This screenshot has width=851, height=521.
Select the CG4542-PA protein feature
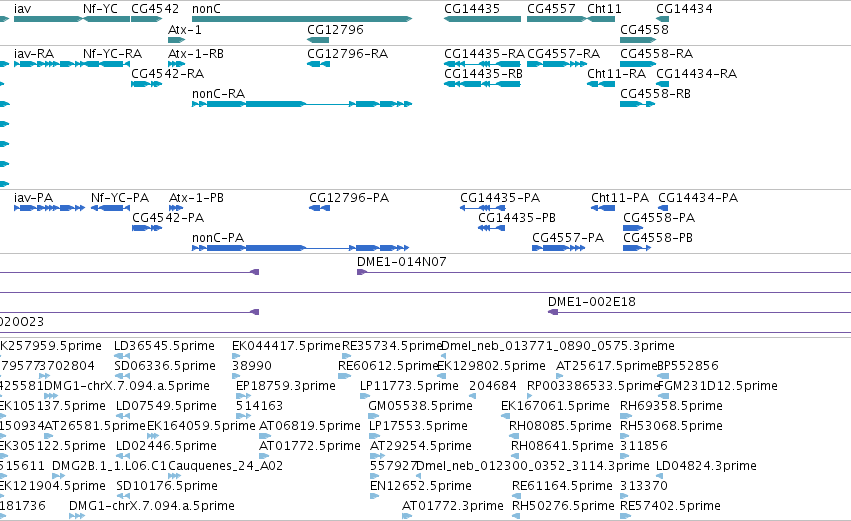[147, 228]
